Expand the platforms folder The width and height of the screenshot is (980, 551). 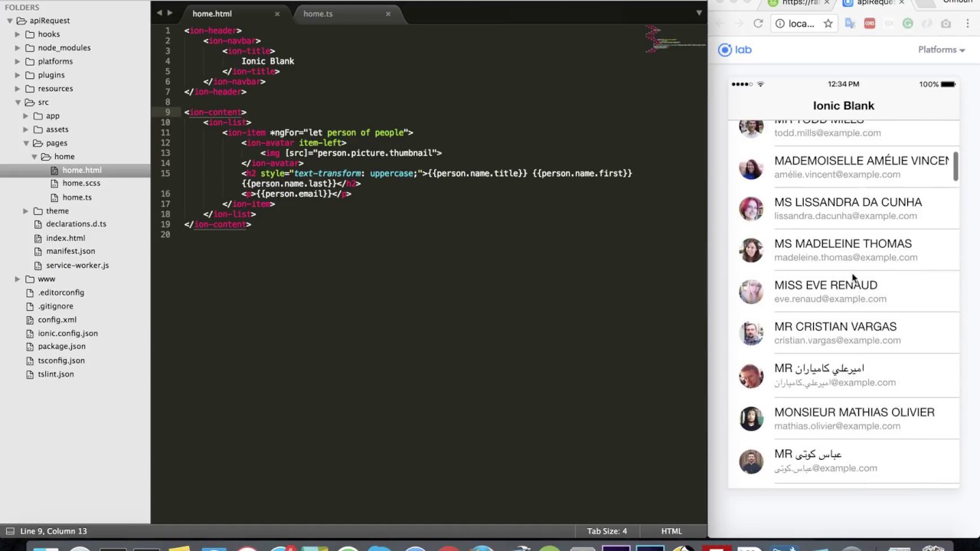(x=18, y=61)
